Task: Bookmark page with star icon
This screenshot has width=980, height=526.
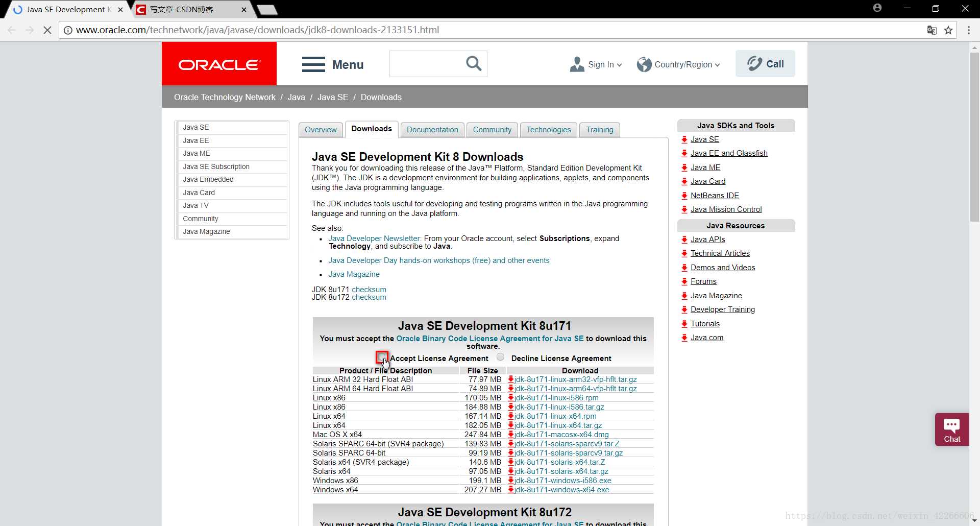Action: pos(948,30)
